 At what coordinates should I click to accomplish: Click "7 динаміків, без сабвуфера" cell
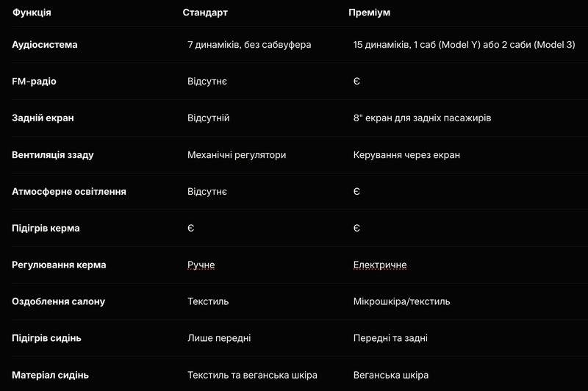[x=249, y=45]
